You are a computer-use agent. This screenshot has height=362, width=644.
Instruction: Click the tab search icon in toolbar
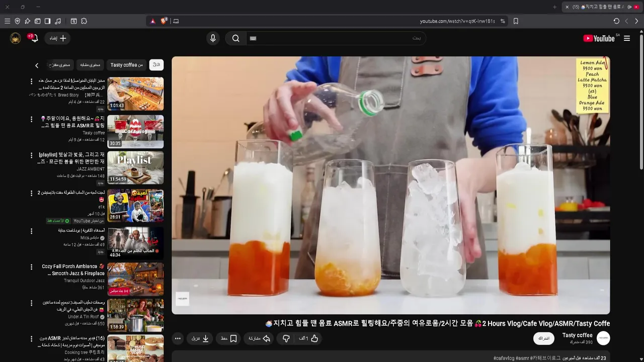click(73, 21)
